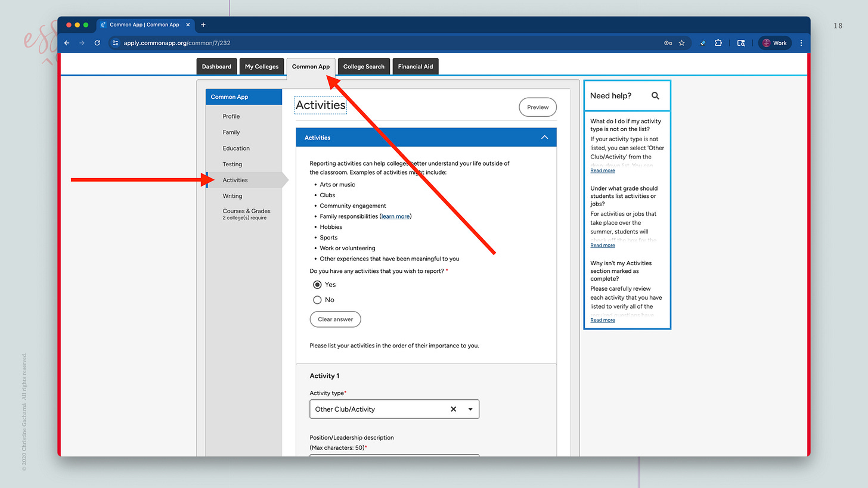Open the password key icon in address bar
Screen dimensions: 868x488
click(668, 43)
